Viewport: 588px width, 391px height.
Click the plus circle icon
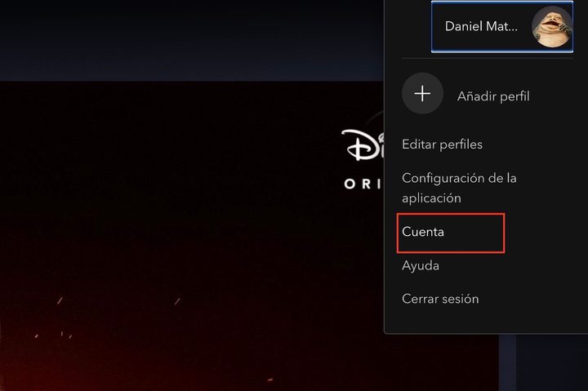pos(422,93)
